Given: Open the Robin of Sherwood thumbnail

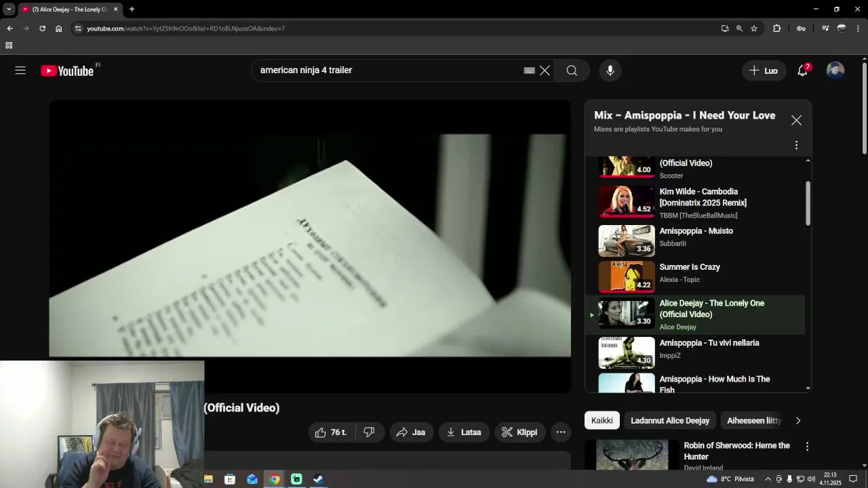Looking at the screenshot, I should pyautogui.click(x=632, y=455).
